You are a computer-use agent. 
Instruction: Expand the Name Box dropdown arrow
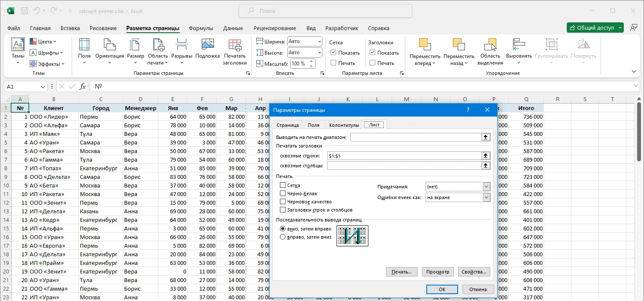coord(43,86)
